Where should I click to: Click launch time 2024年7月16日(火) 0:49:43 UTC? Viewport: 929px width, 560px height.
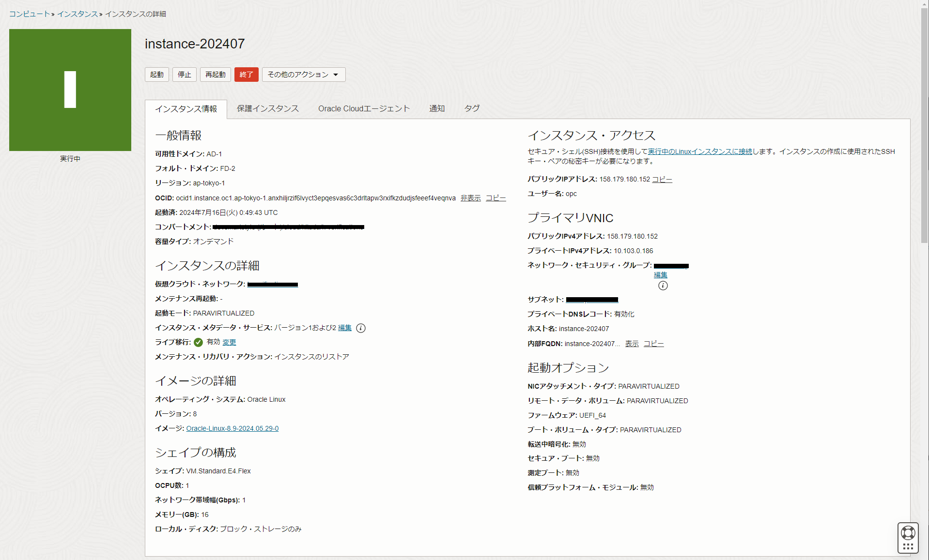pyautogui.click(x=229, y=212)
